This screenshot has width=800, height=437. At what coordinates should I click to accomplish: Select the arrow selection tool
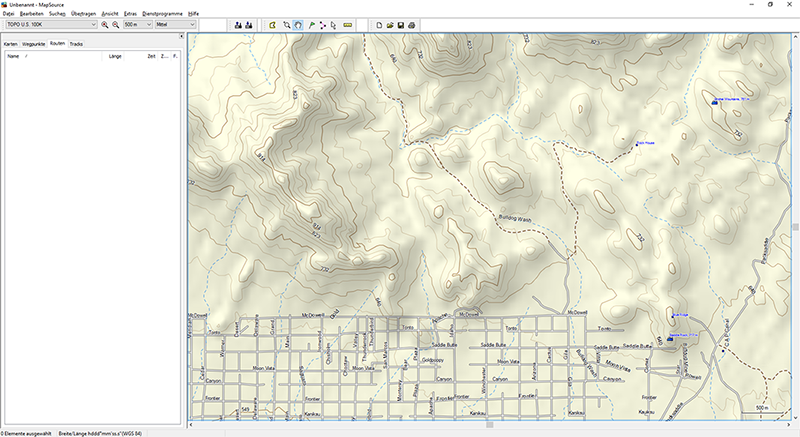[x=333, y=25]
